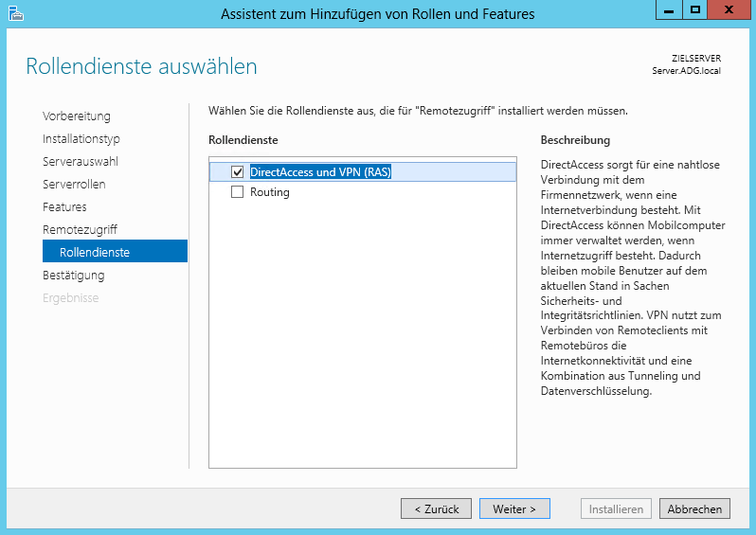Click the Beschreibung heading
756x535 pixels.
575,140
